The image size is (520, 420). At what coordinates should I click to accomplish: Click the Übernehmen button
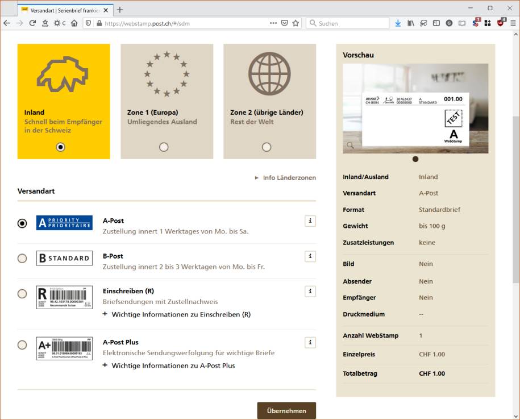[x=286, y=410]
